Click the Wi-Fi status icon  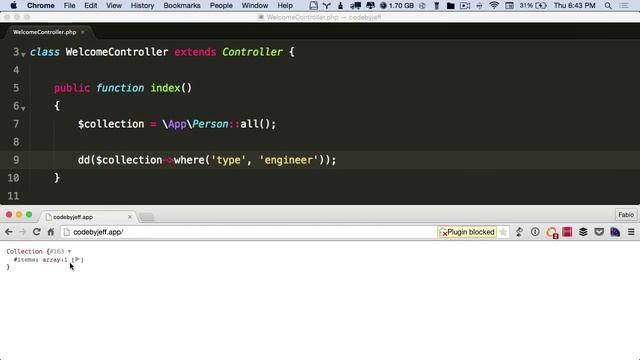coord(494,6)
